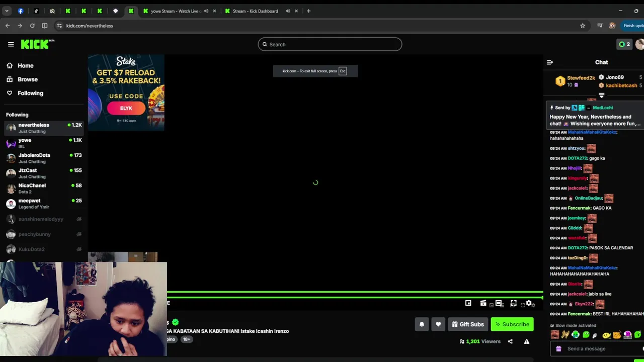644x362 pixels.
Task: Toggle theater mode in video controls
Action: 499,303
